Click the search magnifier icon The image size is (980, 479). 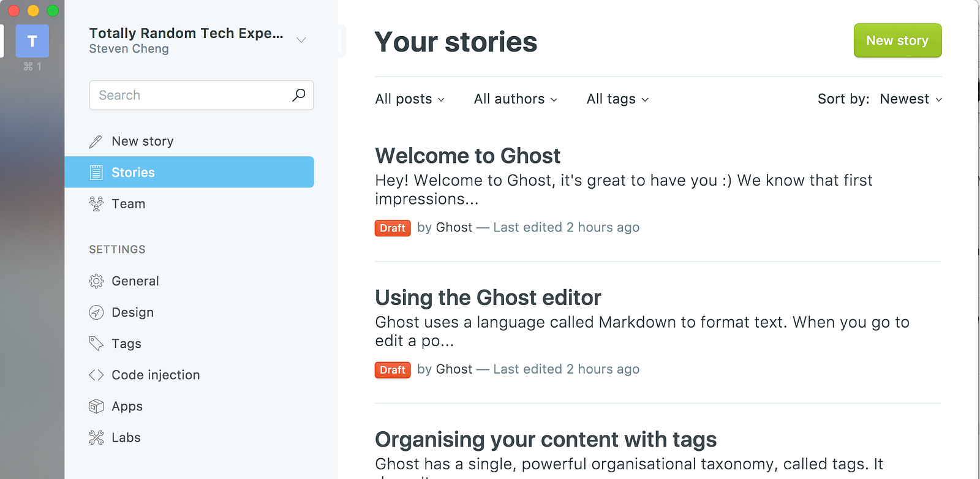tap(298, 95)
